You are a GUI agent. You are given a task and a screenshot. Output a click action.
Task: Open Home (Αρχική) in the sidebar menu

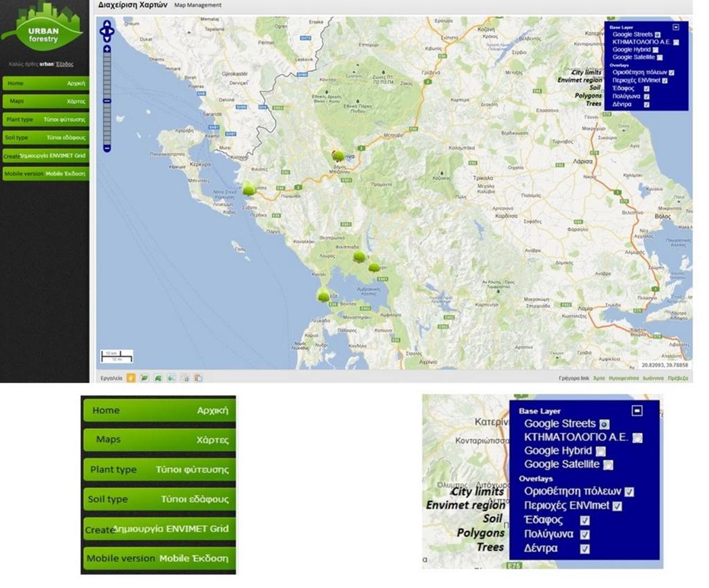[46, 83]
